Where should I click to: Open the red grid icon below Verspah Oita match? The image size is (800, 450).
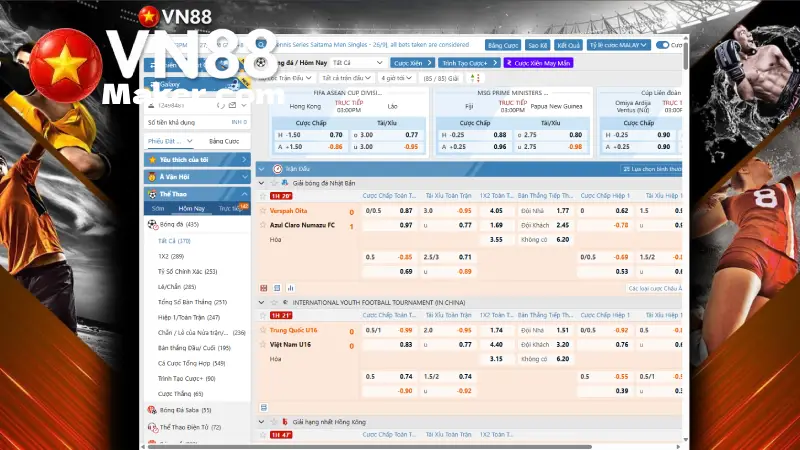(264, 288)
